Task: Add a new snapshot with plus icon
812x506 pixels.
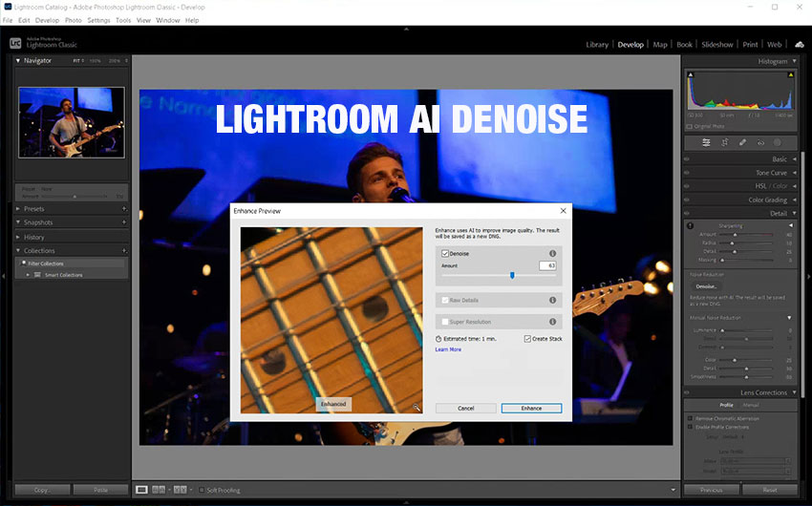Action: (124, 222)
